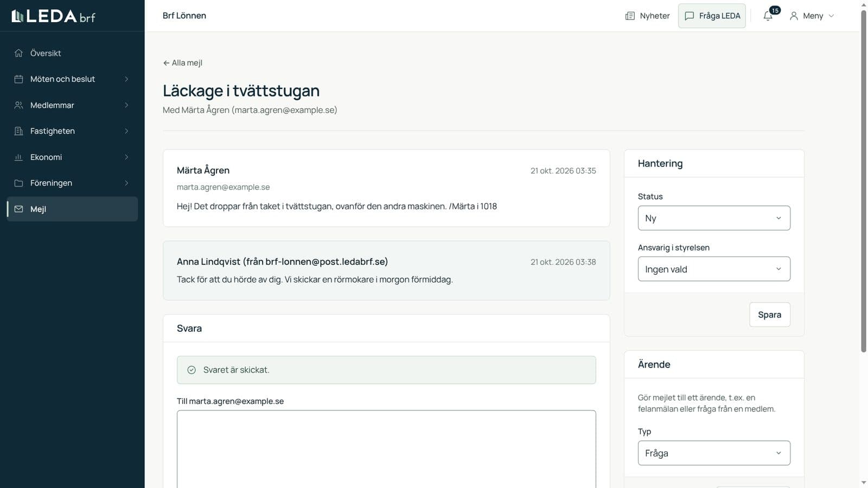Click the Läckage i tvättstugan heading
Image resolution: width=868 pixels, height=488 pixels.
241,91
